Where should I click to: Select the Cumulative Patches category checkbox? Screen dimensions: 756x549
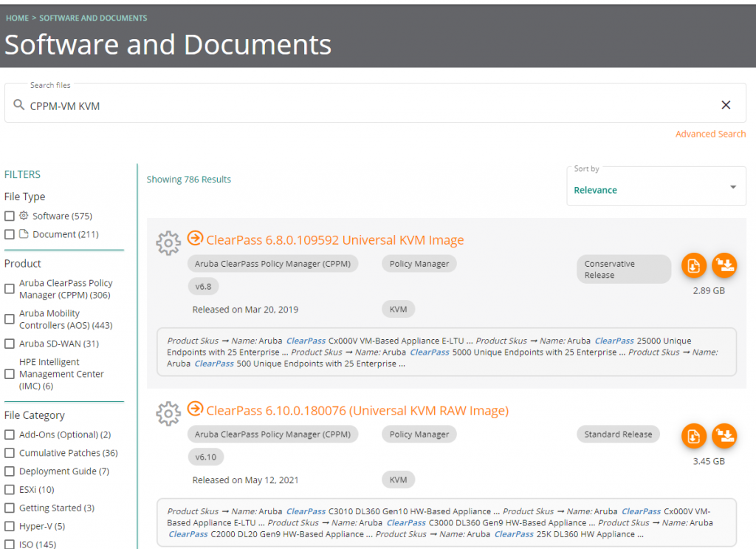pos(10,453)
